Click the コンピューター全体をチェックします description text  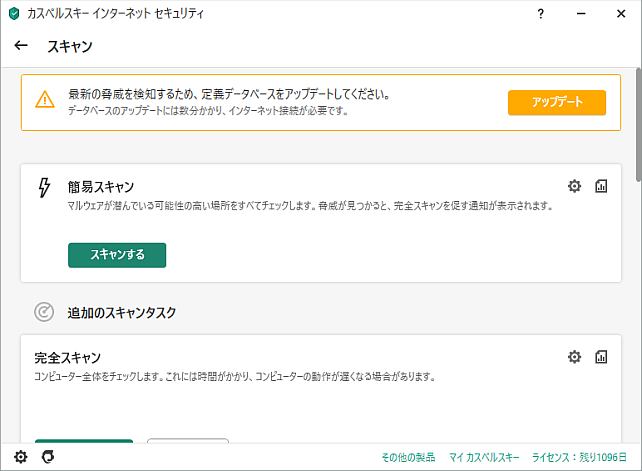pos(234,376)
